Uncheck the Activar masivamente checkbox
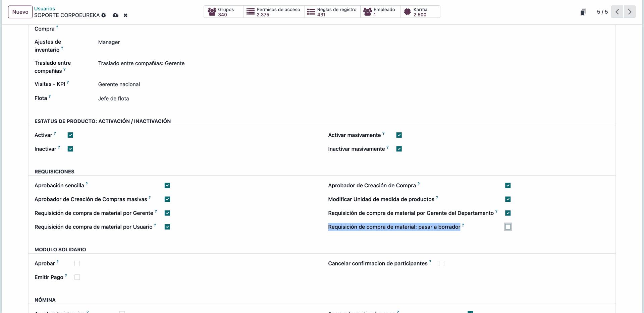This screenshot has width=644, height=313. click(x=399, y=135)
